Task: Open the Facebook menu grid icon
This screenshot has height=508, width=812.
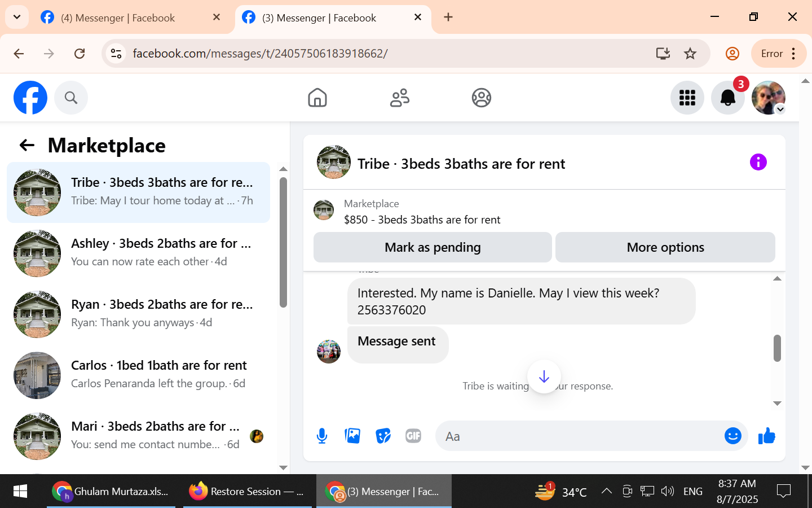Action: pos(687,98)
